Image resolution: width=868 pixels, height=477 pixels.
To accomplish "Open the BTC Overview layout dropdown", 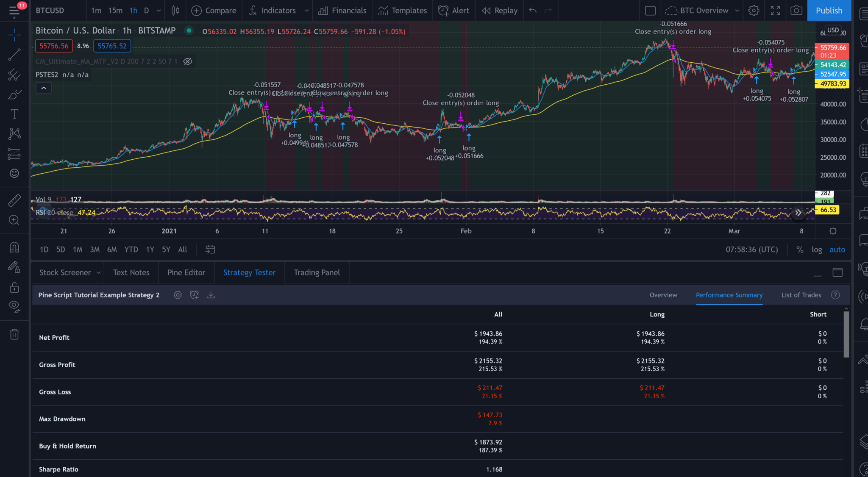I will point(737,11).
